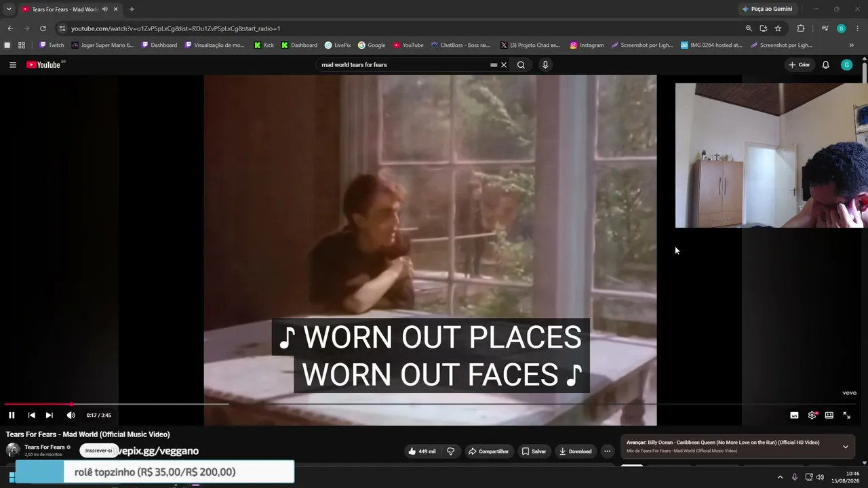Image resolution: width=868 pixels, height=488 pixels.
Task: Open the taskbar clock showing 10:46
Action: pos(846,477)
